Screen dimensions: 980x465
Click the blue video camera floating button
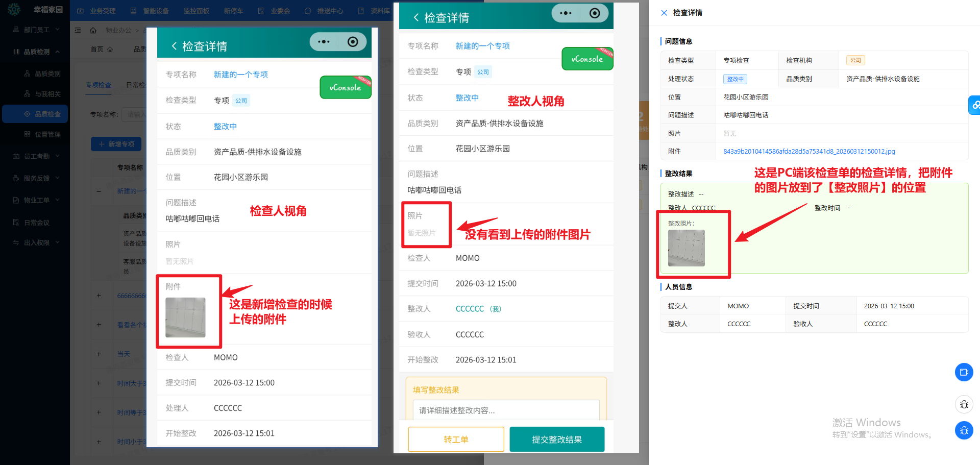[x=964, y=372]
